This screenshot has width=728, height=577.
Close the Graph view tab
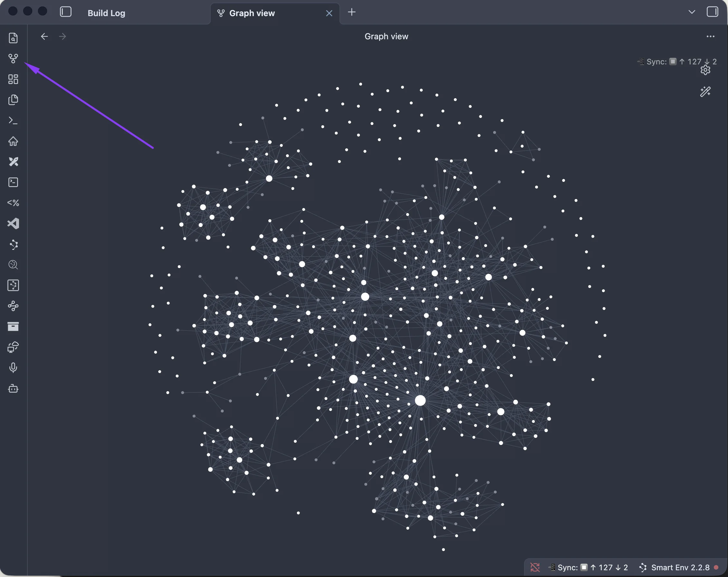click(329, 13)
